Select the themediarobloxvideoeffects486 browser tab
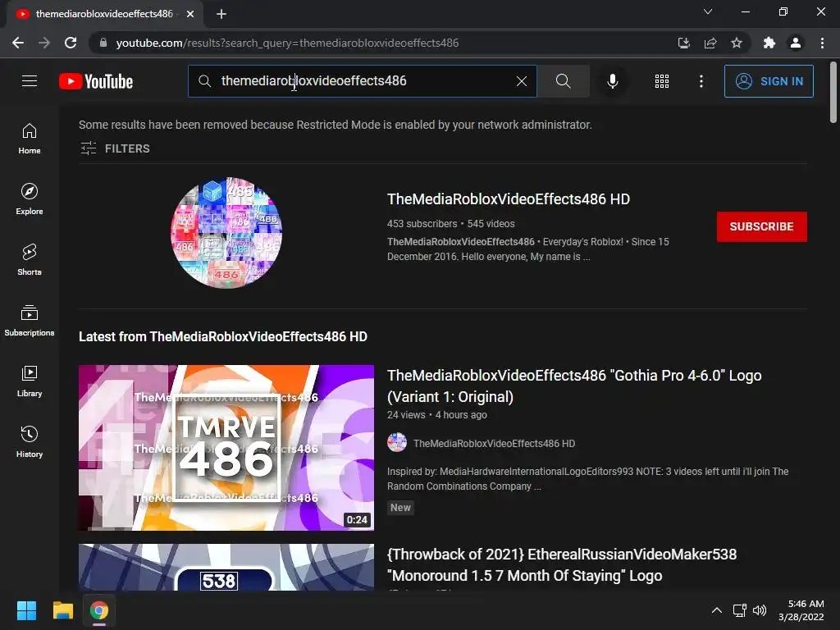Screen dimensions: 840x630 [104, 14]
